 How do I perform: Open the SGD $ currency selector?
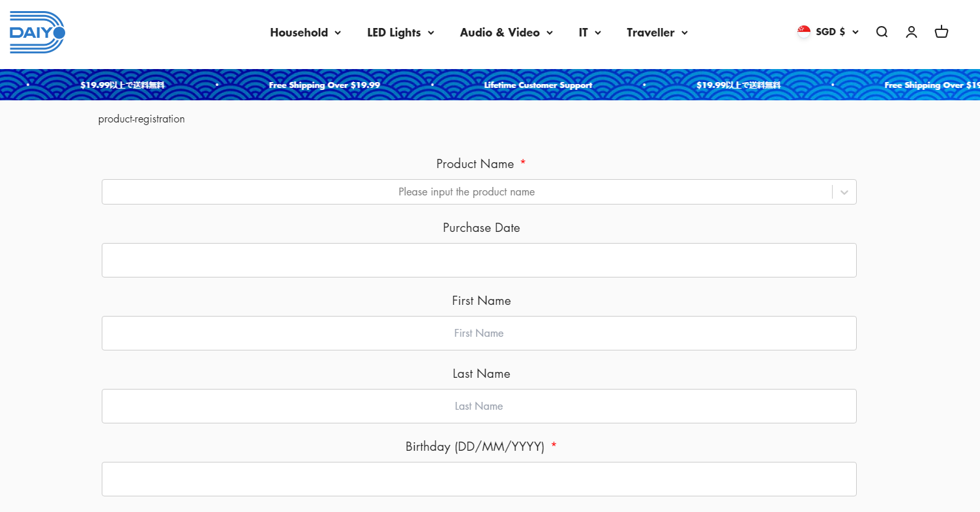tap(828, 32)
